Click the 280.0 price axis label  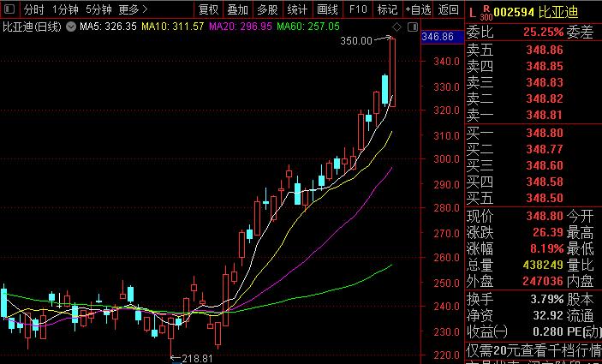tap(447, 208)
